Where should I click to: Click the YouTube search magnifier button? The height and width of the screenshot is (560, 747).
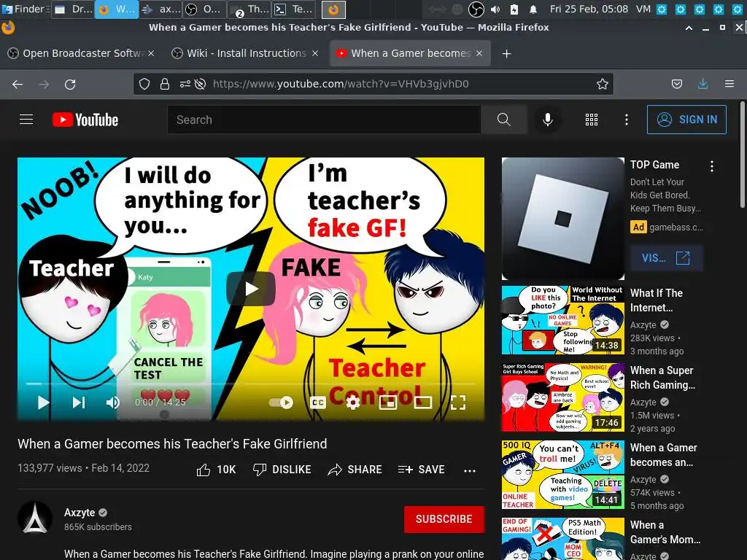pos(503,120)
